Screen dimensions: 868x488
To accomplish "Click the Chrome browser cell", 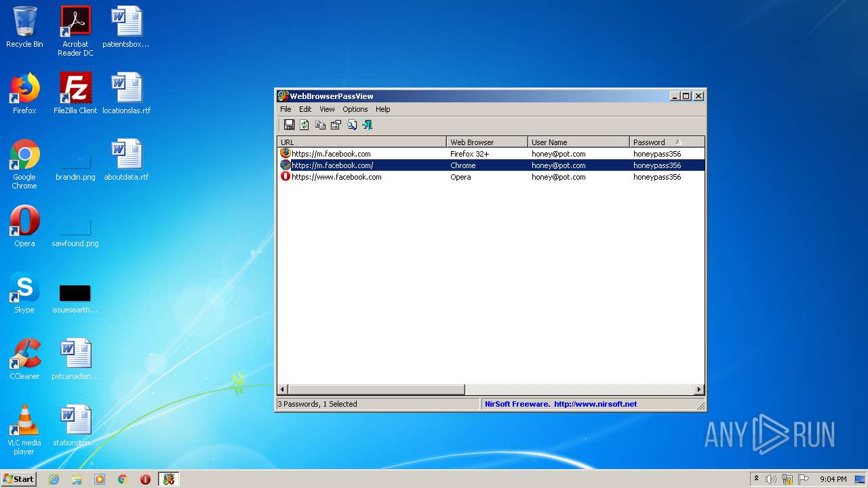I will (x=463, y=165).
